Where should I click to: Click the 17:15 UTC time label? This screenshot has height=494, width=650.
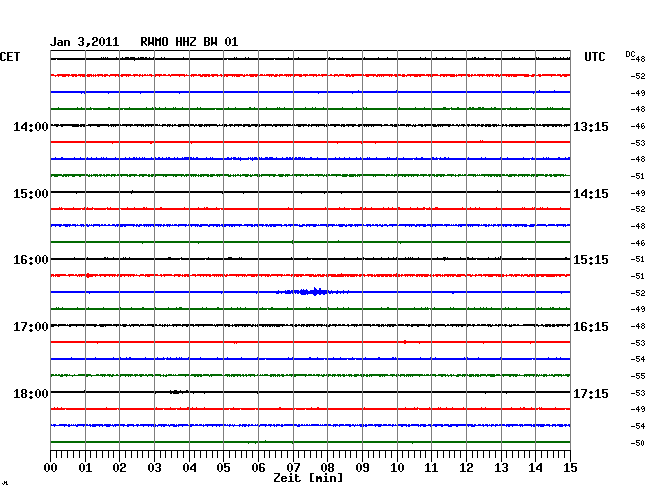coord(591,393)
